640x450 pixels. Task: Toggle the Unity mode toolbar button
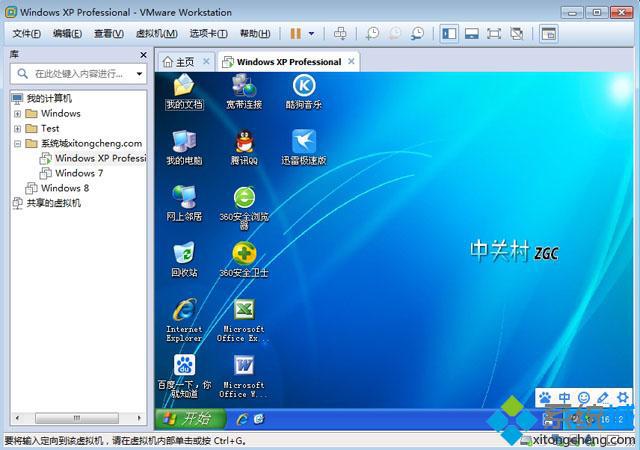point(516,33)
